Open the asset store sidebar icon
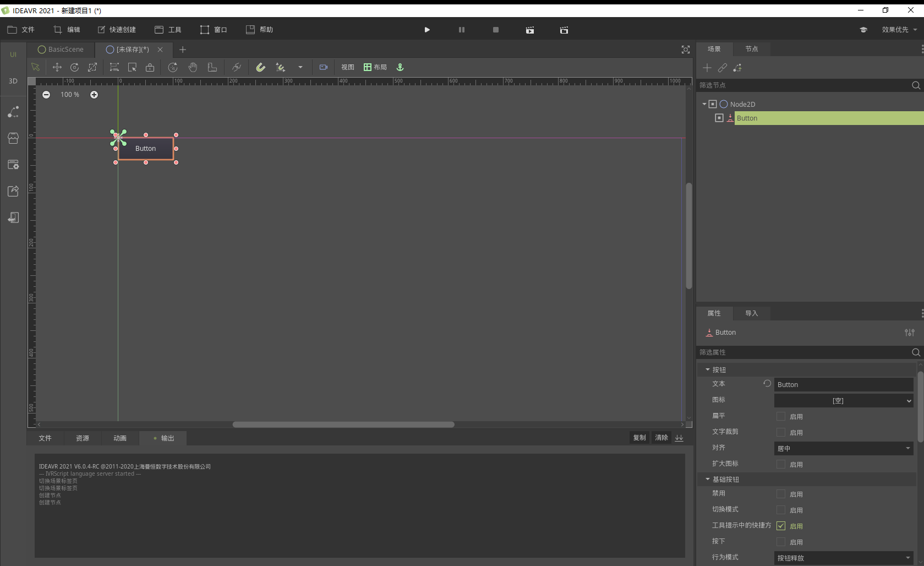 [x=13, y=138]
